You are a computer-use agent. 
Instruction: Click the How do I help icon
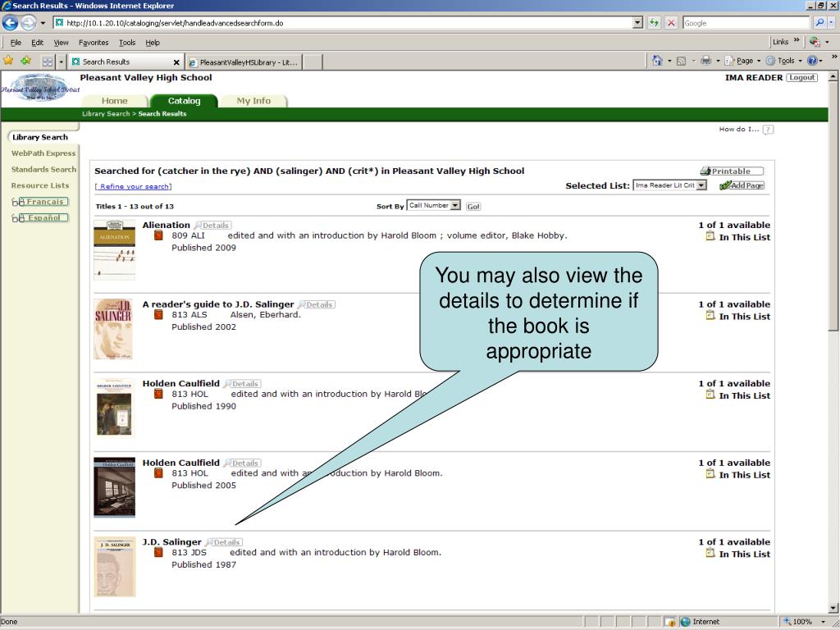pyautogui.click(x=768, y=130)
